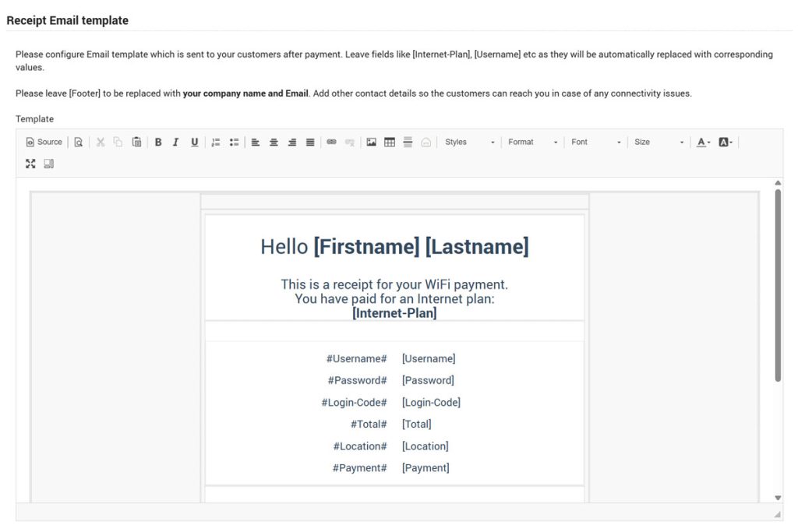Image resolution: width=798 pixels, height=532 pixels.
Task: Open the Font dropdown
Action: coord(596,142)
